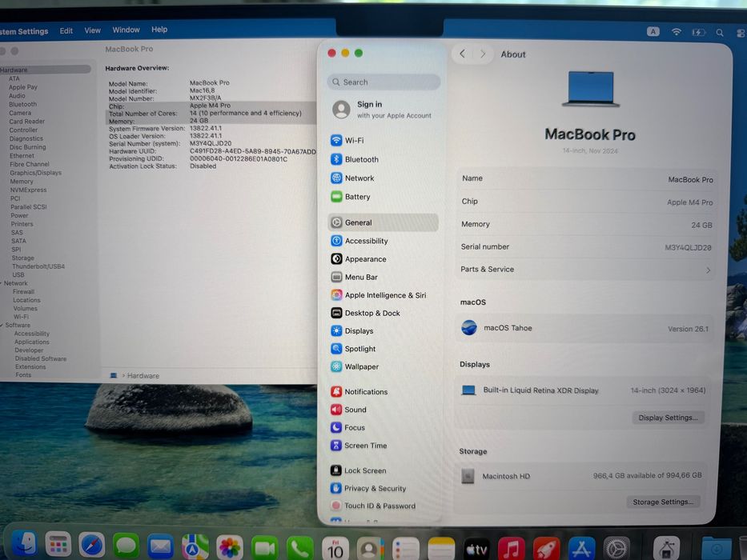This screenshot has width=747, height=560.
Task: Launch Safari from the Dock
Action: pos(92,546)
